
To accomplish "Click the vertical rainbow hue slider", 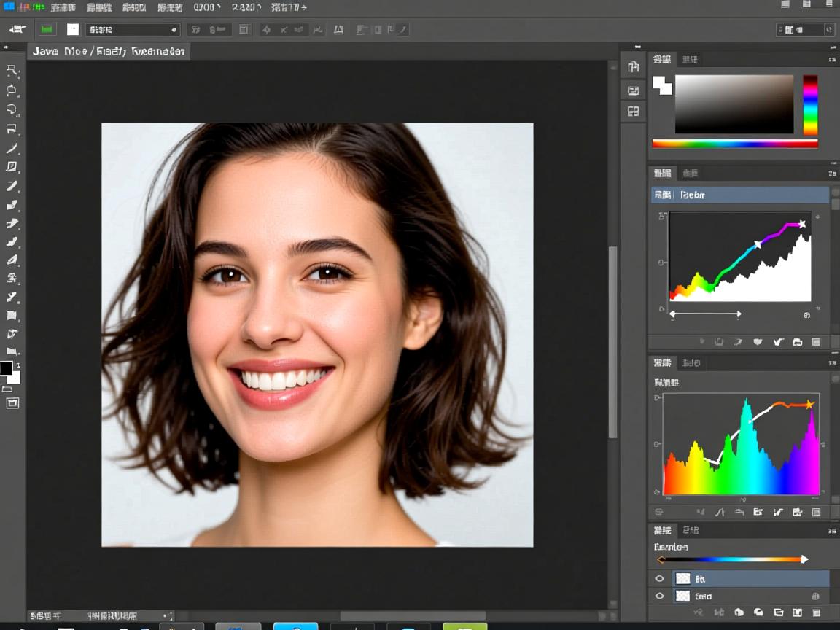I will pos(810,105).
